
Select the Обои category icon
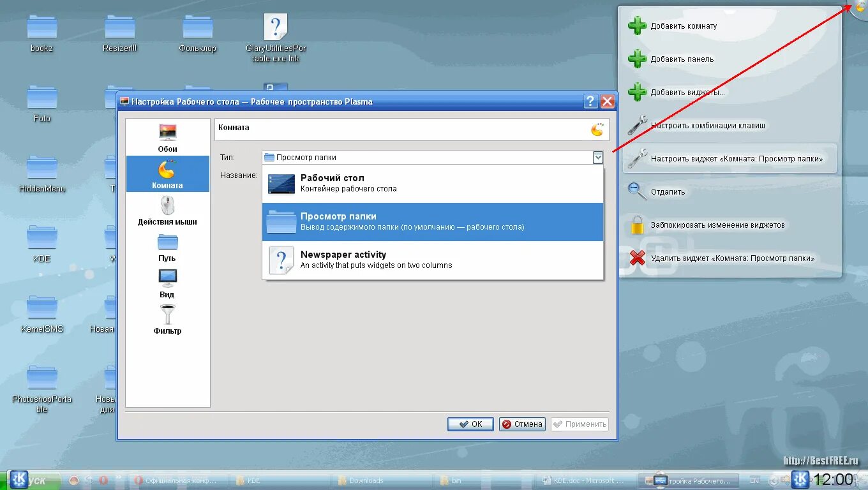(x=168, y=137)
